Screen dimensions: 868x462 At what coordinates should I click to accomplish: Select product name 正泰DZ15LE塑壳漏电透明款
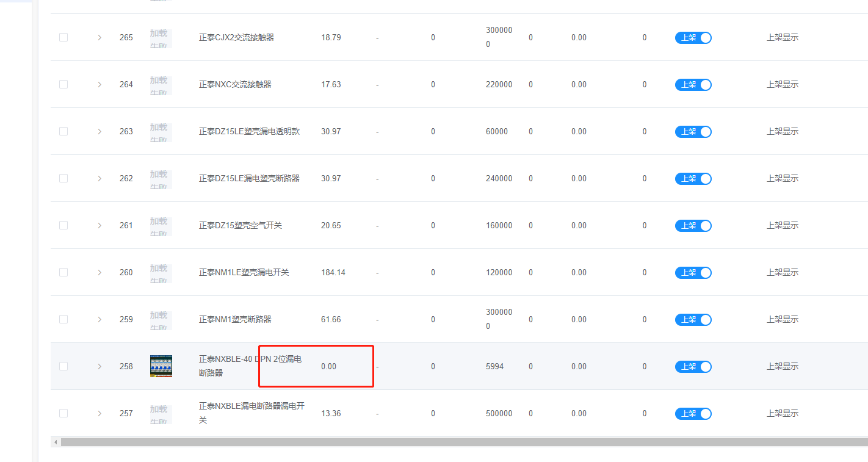[x=249, y=131]
